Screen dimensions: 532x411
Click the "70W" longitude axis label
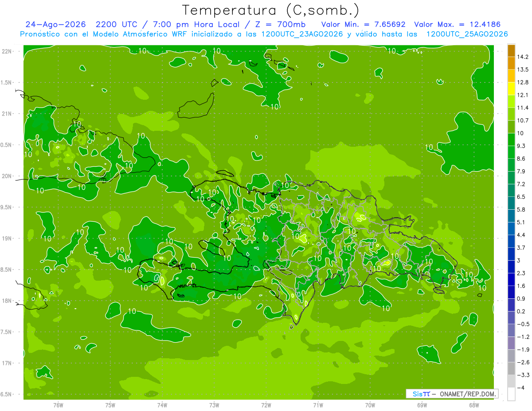click(x=370, y=405)
